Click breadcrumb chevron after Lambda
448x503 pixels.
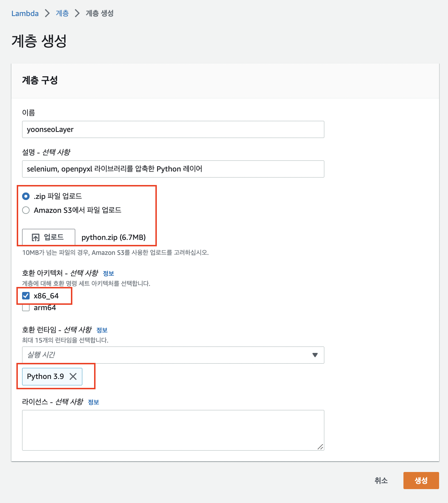click(x=47, y=14)
